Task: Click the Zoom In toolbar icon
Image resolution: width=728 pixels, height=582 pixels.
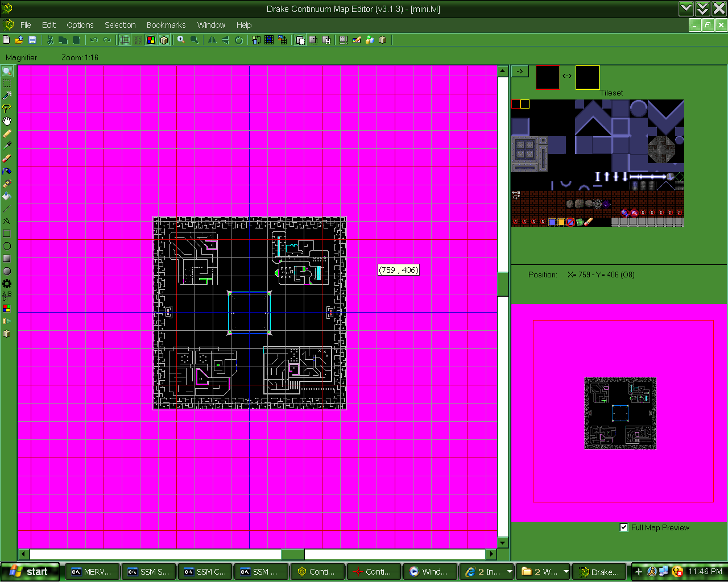Action: (x=181, y=40)
